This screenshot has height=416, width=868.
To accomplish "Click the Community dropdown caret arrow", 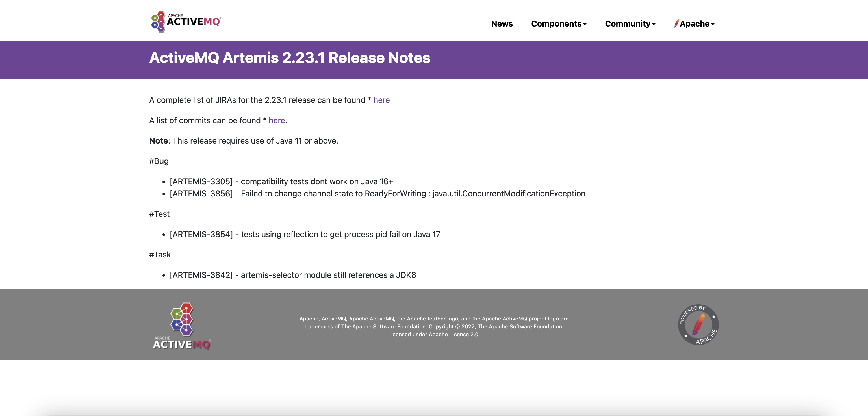I will (x=654, y=24).
